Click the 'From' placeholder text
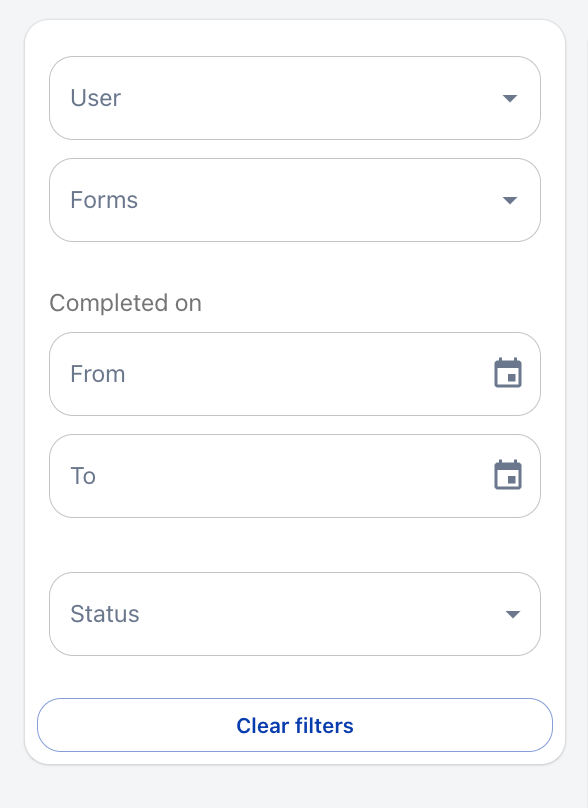 pos(98,374)
